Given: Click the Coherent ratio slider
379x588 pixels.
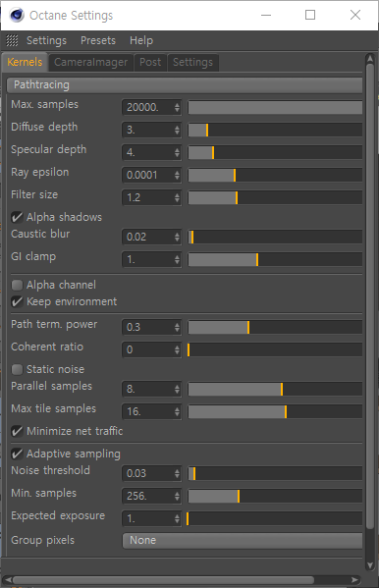Looking at the screenshot, I should coord(275,349).
